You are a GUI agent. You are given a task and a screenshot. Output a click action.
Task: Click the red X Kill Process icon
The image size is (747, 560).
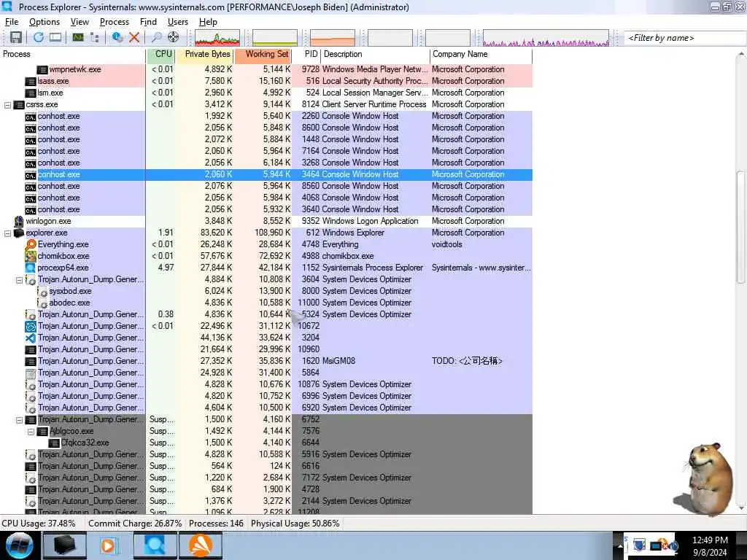134,37
